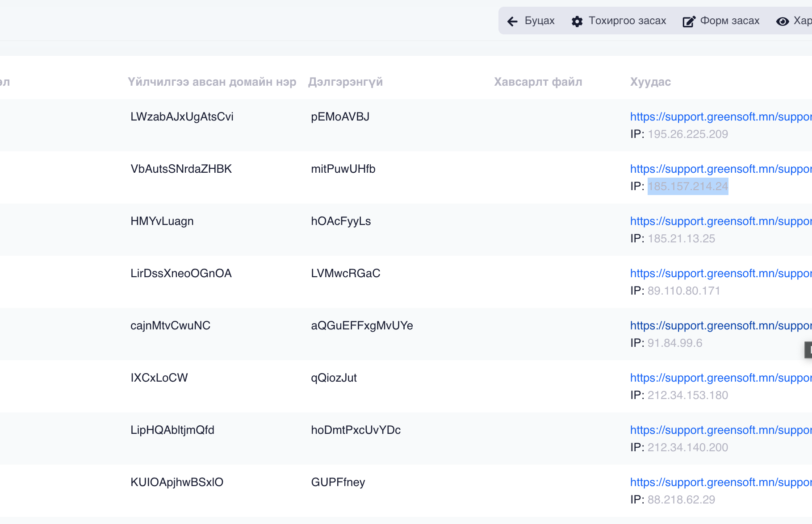This screenshot has width=812, height=524.
Task: Click the eye view icon
Action: pos(783,21)
